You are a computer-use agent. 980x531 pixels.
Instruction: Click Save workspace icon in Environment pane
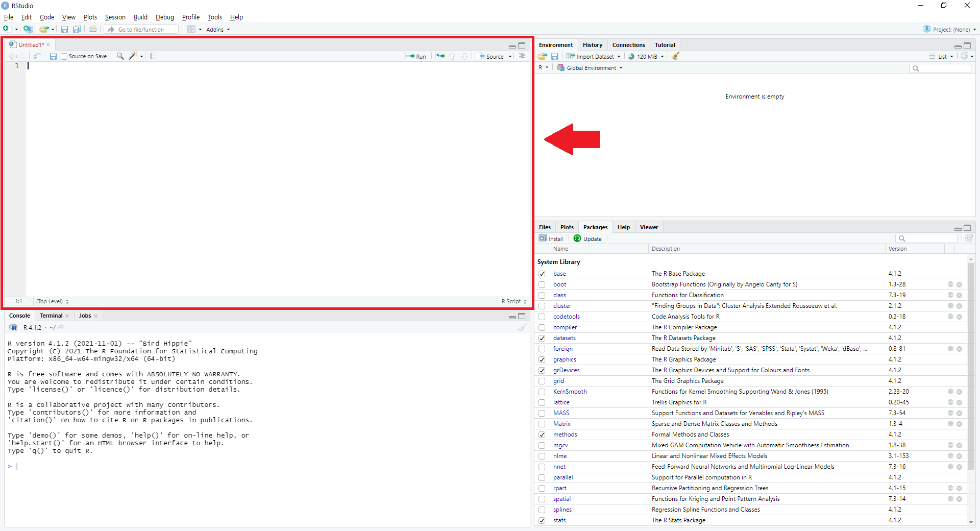pos(554,56)
